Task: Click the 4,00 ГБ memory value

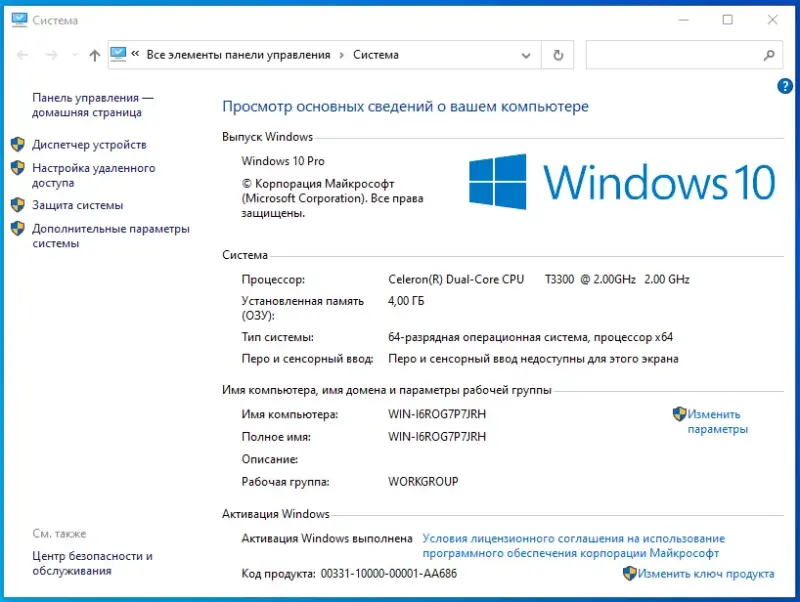Action: 406,301
